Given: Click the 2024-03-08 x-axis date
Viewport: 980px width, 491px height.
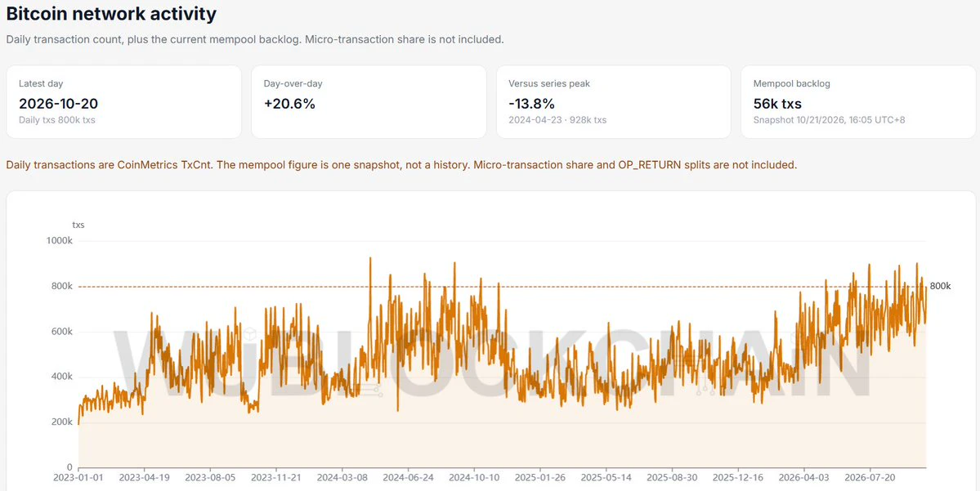Looking at the screenshot, I should [342, 478].
